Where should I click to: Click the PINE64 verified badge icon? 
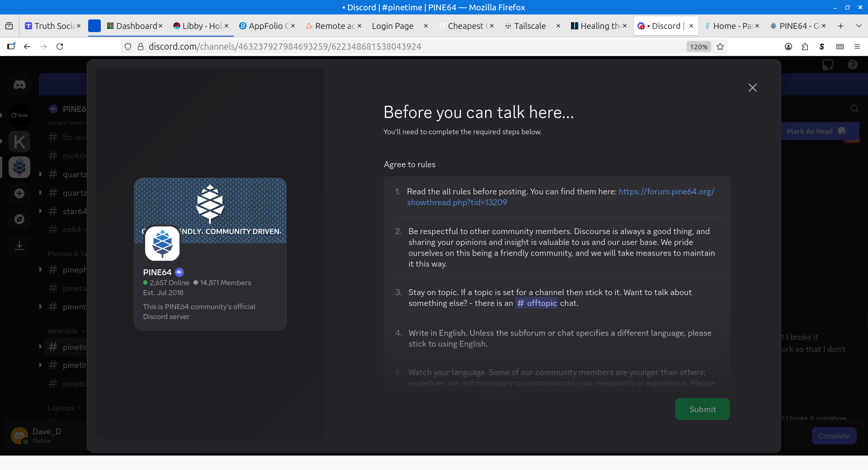pos(179,272)
